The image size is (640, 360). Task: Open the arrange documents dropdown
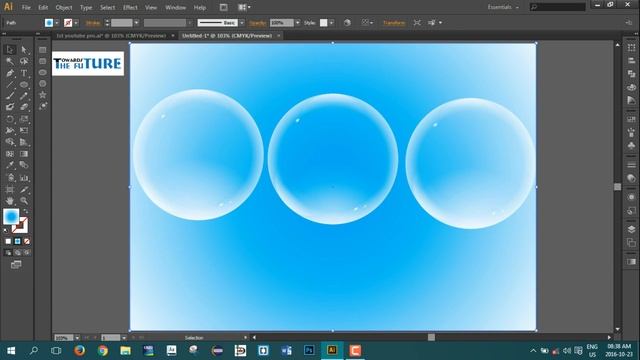[x=244, y=7]
